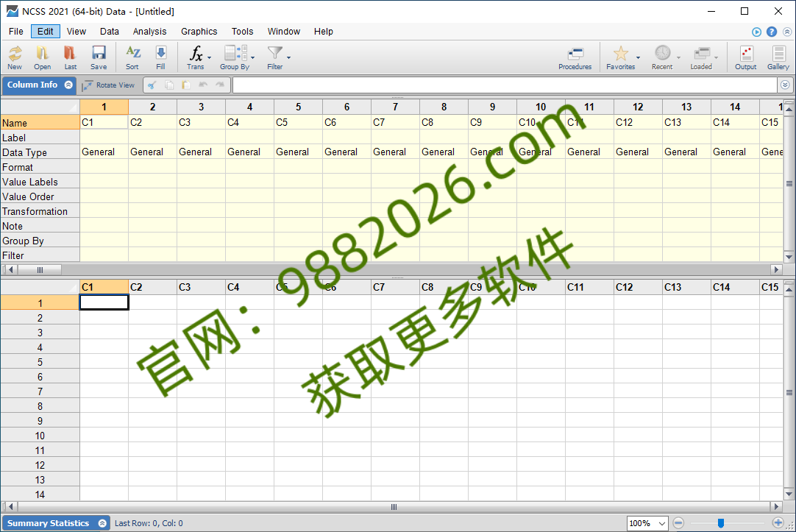Click the Transformation row header
This screenshot has width=796, height=532.
[x=40, y=211]
